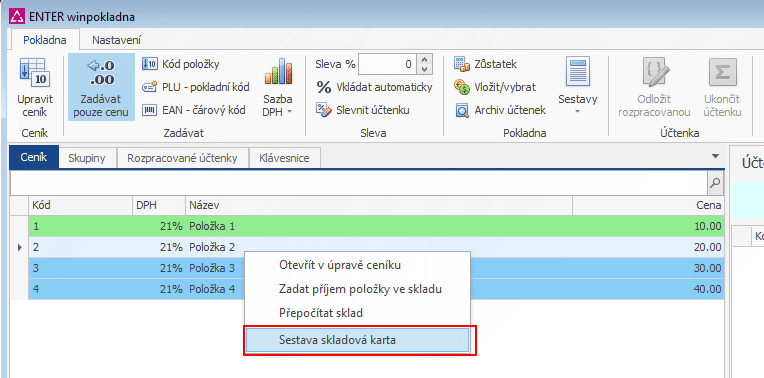Click the Sleva % input field
Image resolution: width=764 pixels, height=378 pixels.
388,64
